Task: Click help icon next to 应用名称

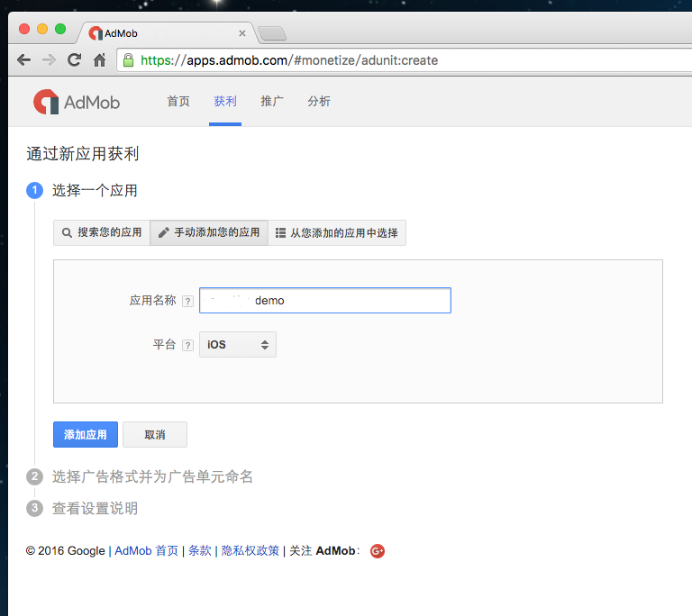Action: click(x=188, y=301)
